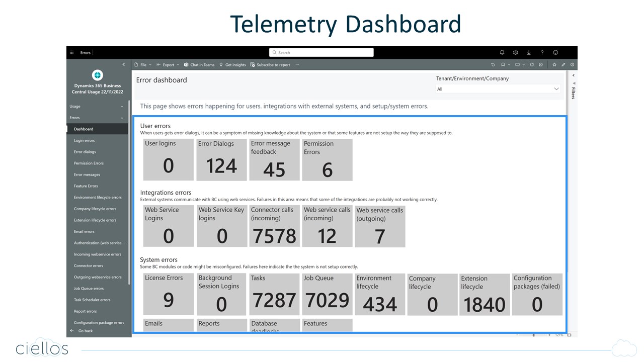Select Error messages page in sidebar
The height and width of the screenshot is (362, 644).
(x=97, y=174)
